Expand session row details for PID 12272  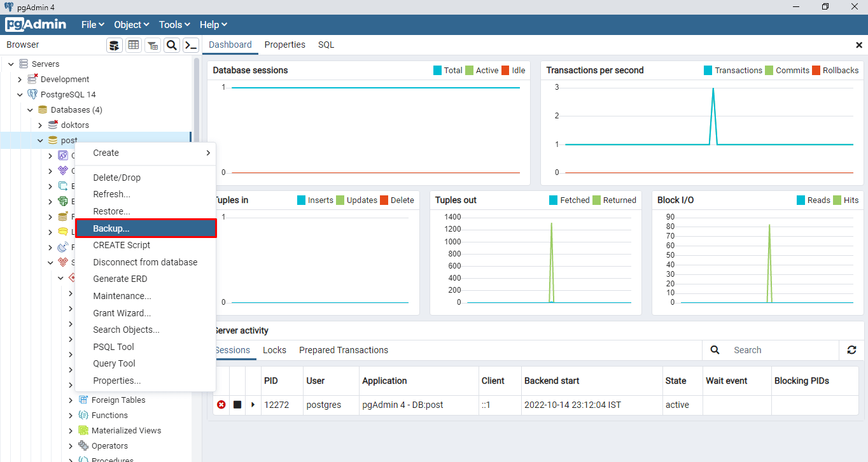click(x=253, y=405)
